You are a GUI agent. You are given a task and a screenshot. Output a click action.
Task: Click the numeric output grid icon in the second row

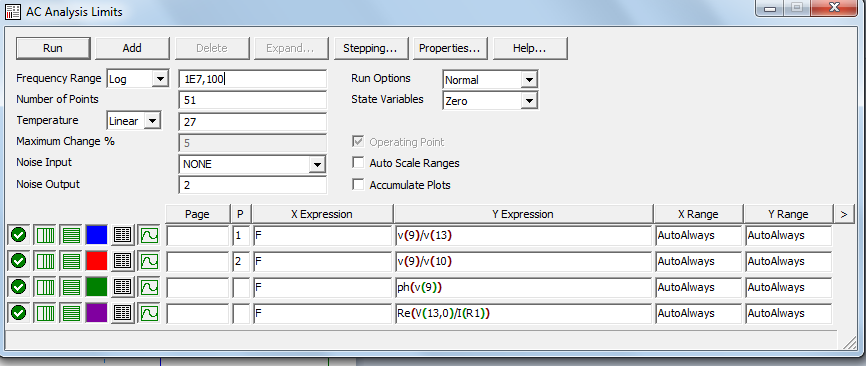pos(123,261)
